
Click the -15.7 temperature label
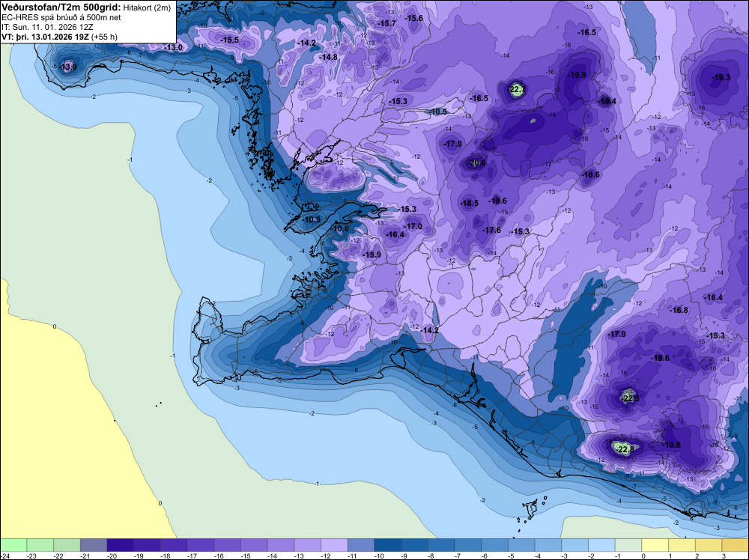click(387, 23)
